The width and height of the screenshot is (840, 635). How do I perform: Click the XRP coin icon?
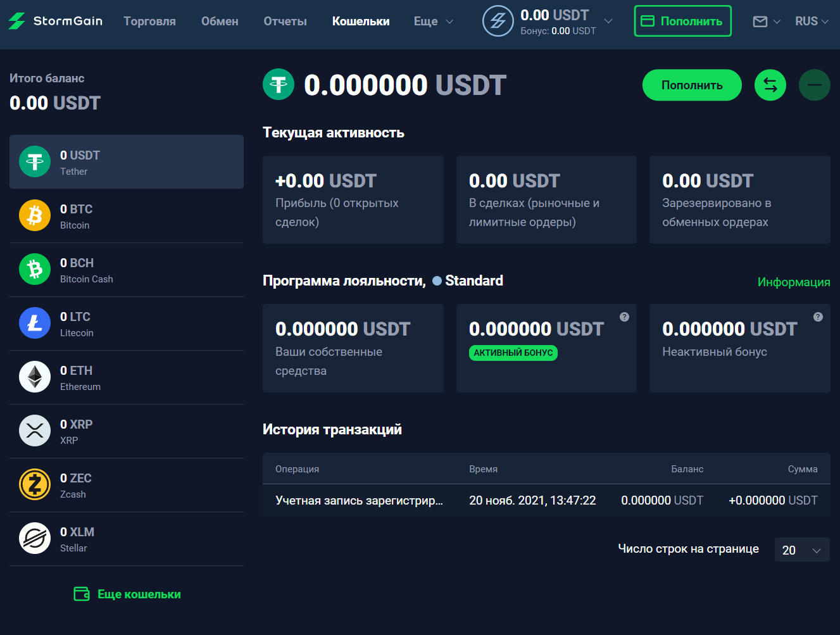tap(35, 431)
